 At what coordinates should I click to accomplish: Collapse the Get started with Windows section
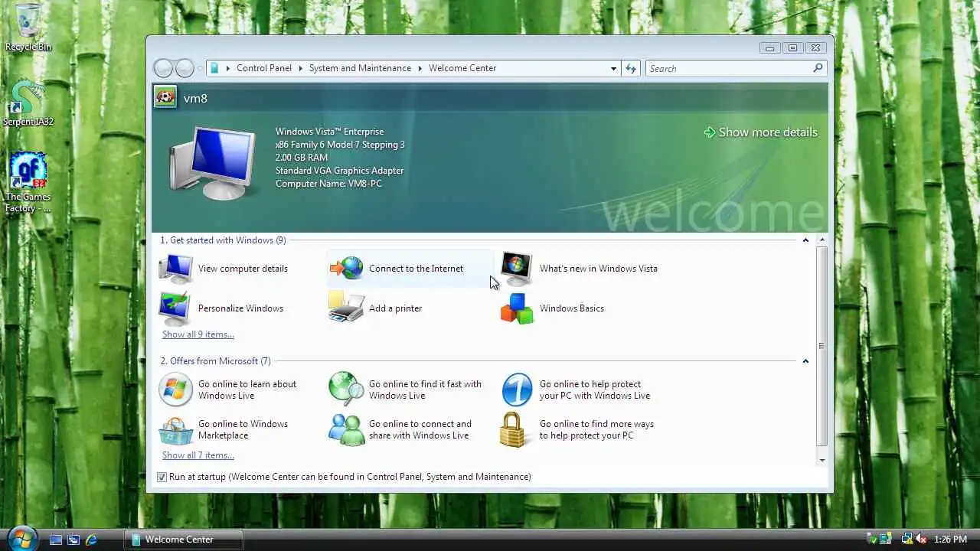pyautogui.click(x=805, y=240)
